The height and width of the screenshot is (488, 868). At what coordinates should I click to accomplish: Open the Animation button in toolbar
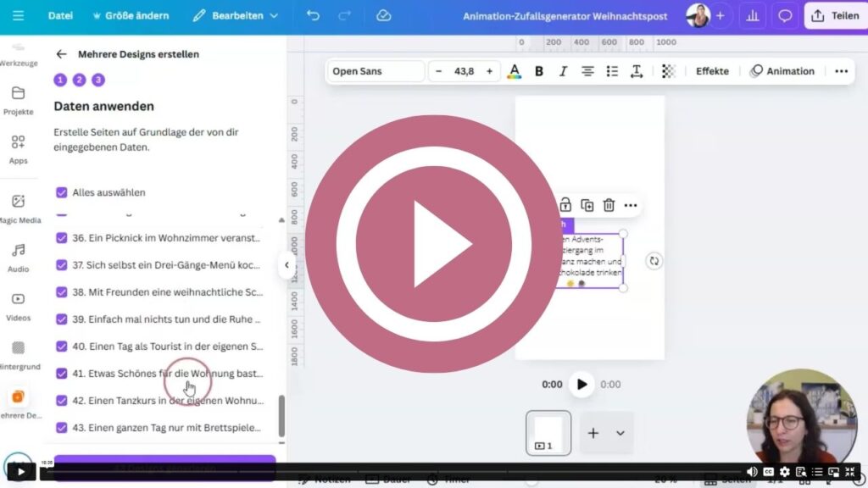[x=782, y=71]
